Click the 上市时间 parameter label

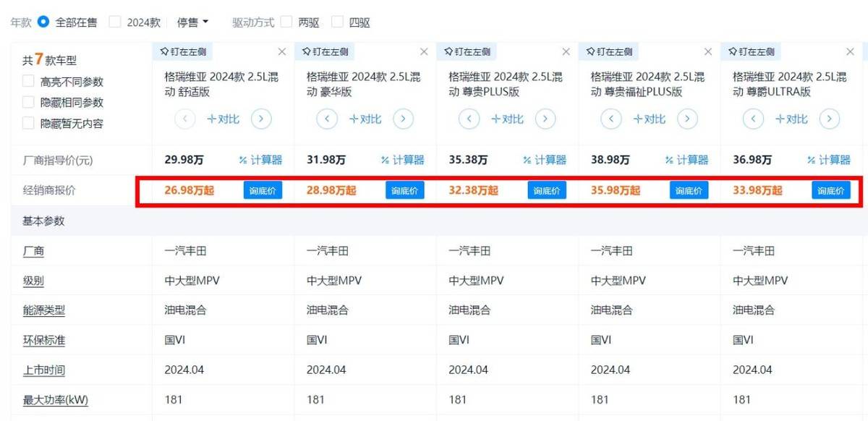44,370
